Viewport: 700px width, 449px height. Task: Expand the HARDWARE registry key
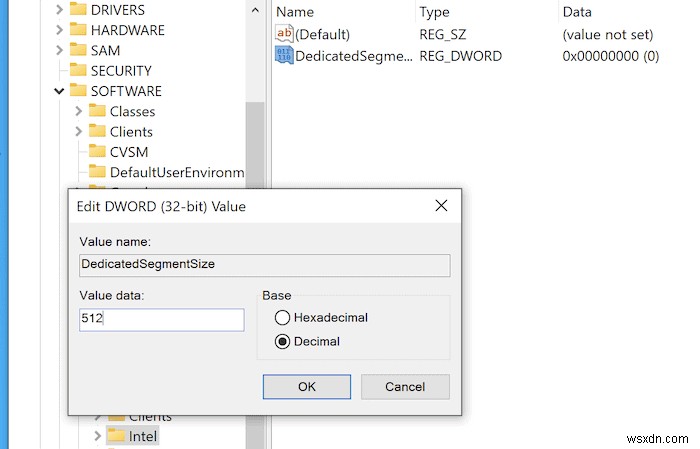pos(59,30)
